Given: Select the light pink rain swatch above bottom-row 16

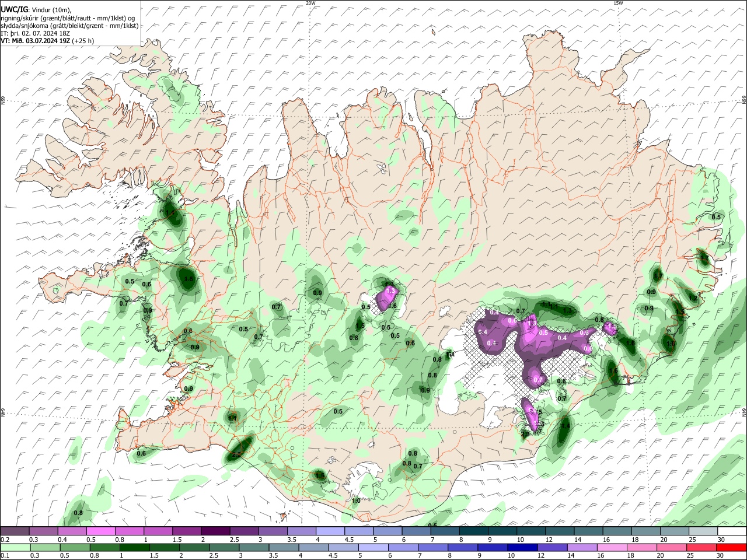Looking at the screenshot, I should (612, 548).
